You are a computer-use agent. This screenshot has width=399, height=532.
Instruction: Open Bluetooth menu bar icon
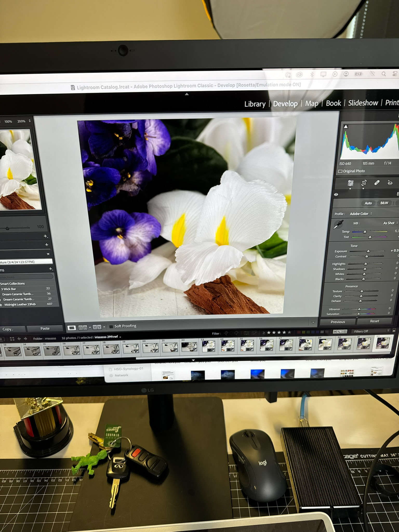coord(312,75)
